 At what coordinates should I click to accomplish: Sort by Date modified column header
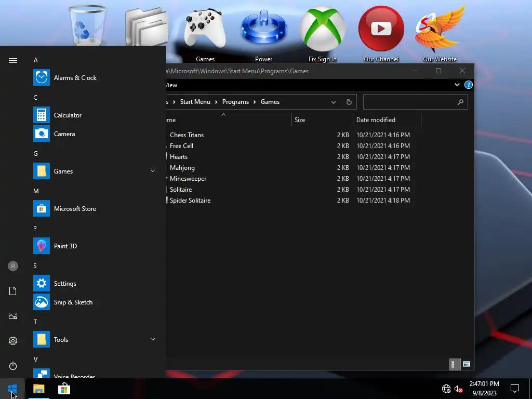click(x=387, y=120)
